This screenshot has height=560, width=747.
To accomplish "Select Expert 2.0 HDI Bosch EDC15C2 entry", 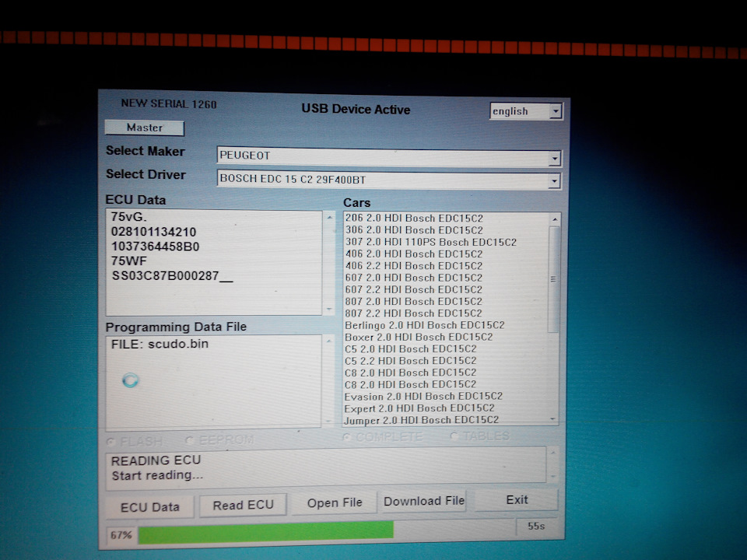I will coord(419,408).
